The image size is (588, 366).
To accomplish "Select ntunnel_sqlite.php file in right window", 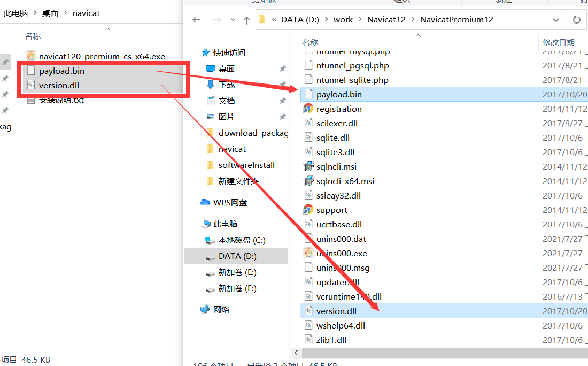I will pyautogui.click(x=352, y=80).
